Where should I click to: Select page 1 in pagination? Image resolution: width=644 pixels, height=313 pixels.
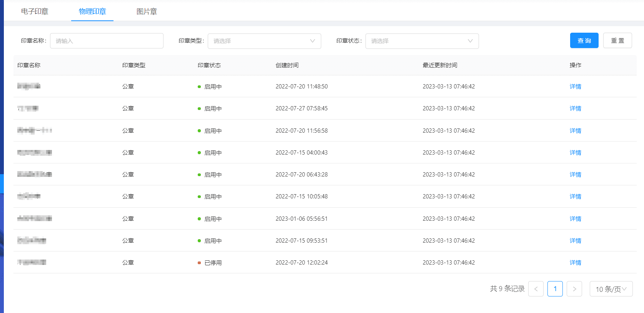coord(555,289)
